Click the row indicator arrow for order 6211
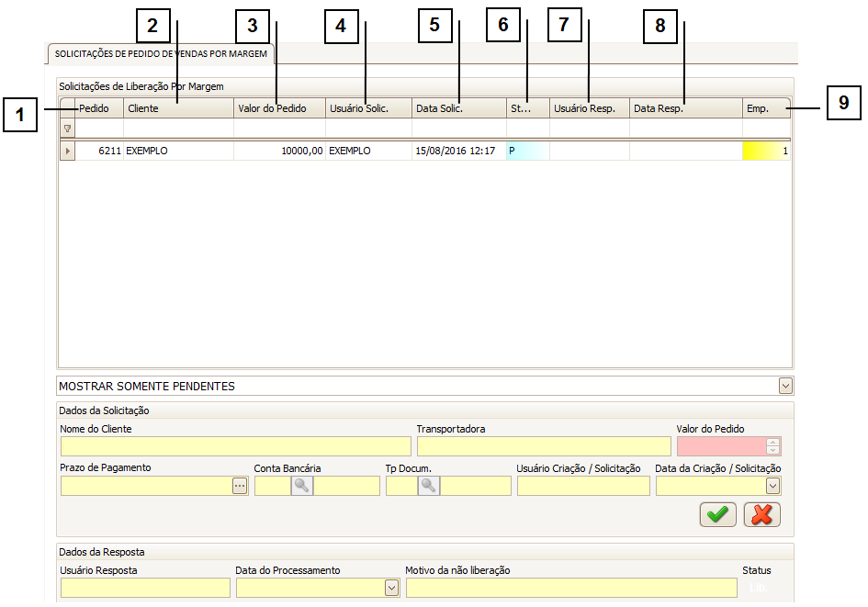The width and height of the screenshot is (868, 607). coord(67,151)
